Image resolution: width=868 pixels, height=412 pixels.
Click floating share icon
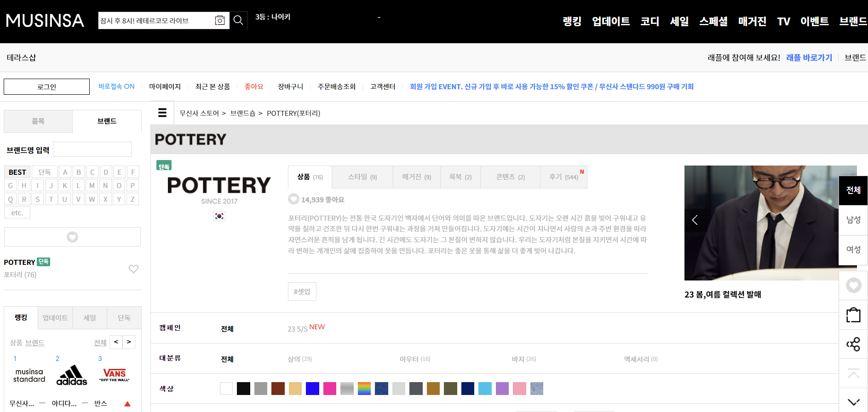pyautogui.click(x=853, y=344)
